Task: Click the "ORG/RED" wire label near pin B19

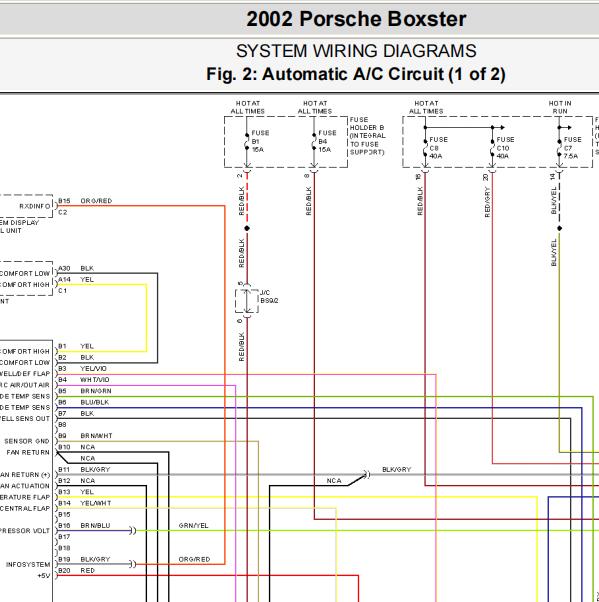Action: [x=194, y=559]
